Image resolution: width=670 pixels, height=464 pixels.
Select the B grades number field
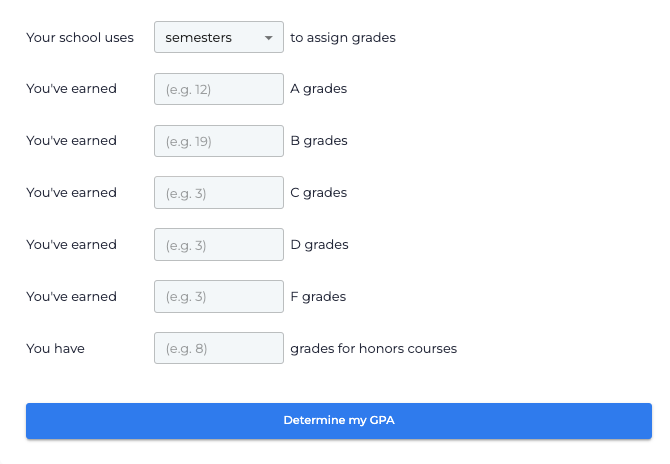[219, 141]
